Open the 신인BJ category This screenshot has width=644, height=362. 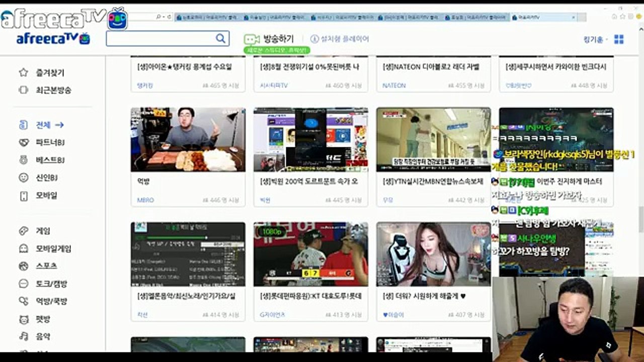coord(39,177)
